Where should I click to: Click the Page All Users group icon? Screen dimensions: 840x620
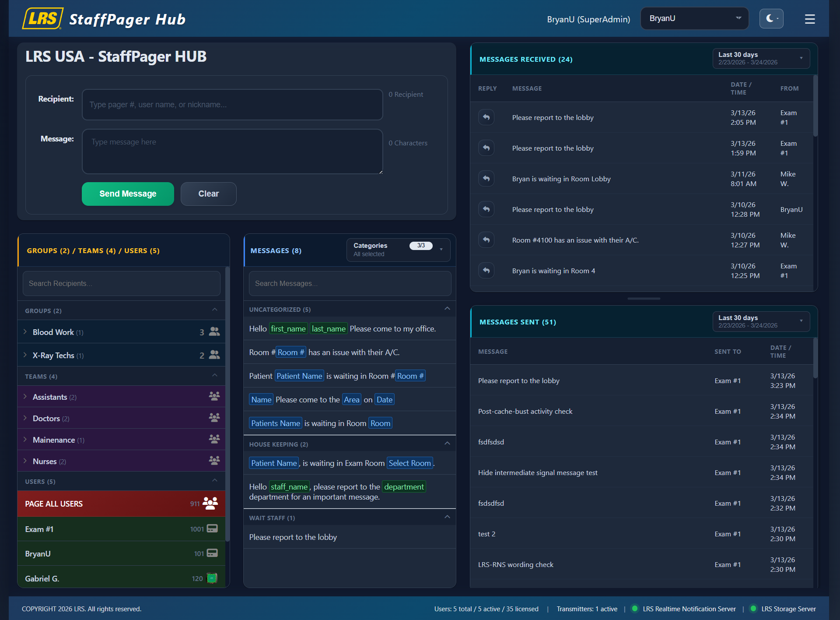[210, 504]
